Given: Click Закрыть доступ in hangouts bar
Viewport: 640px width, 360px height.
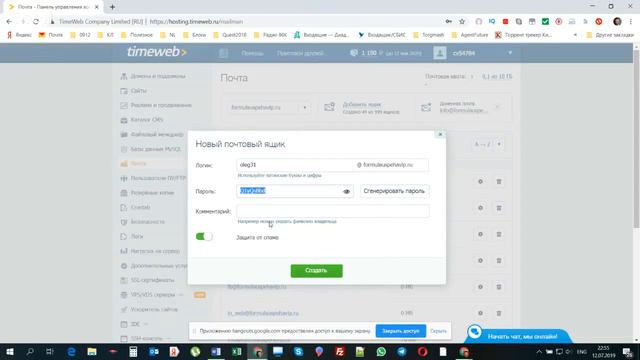Looking at the screenshot, I should [x=400, y=331].
